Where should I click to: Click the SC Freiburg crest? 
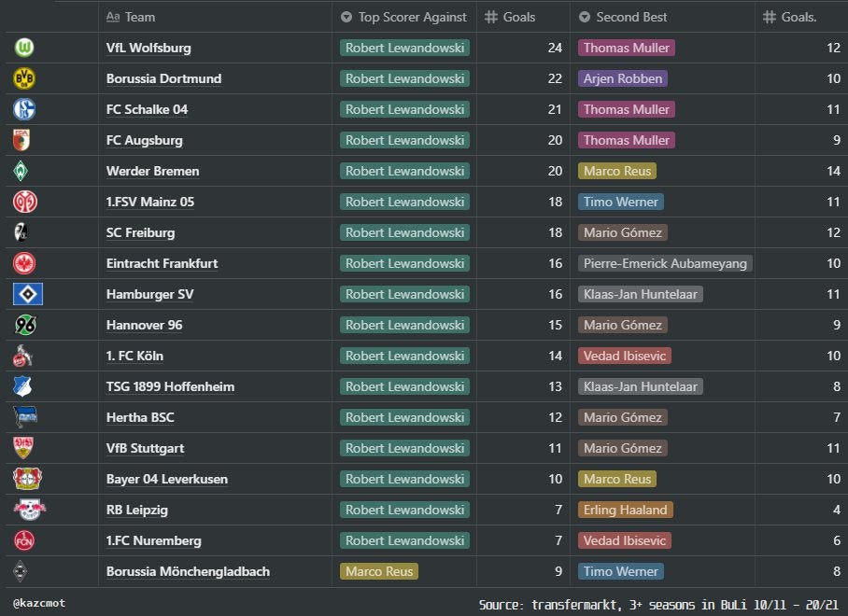[x=21, y=232]
